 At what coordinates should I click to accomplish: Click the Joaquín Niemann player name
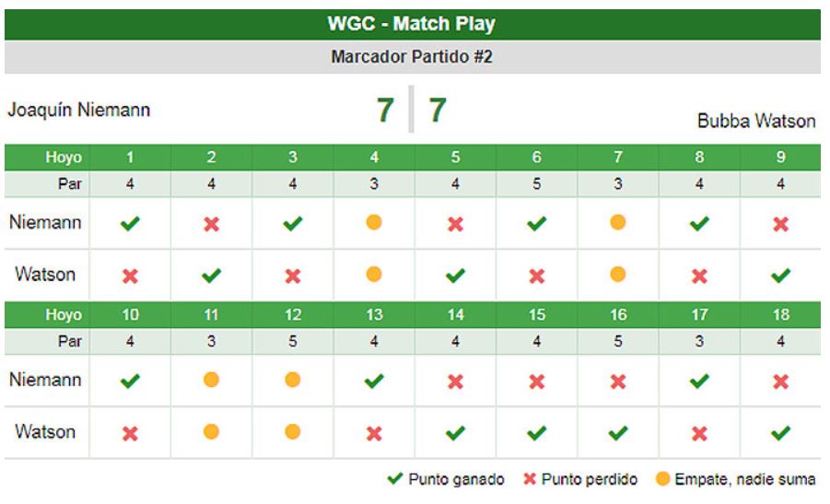(x=79, y=110)
